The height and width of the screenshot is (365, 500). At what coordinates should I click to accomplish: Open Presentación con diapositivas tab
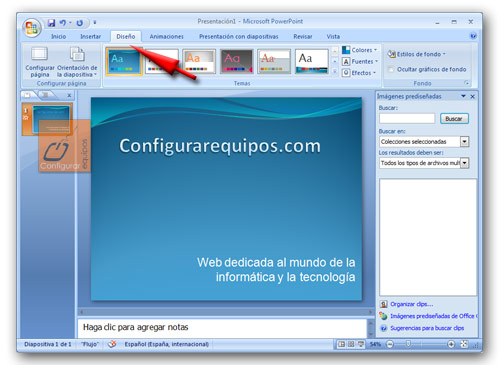tap(239, 36)
